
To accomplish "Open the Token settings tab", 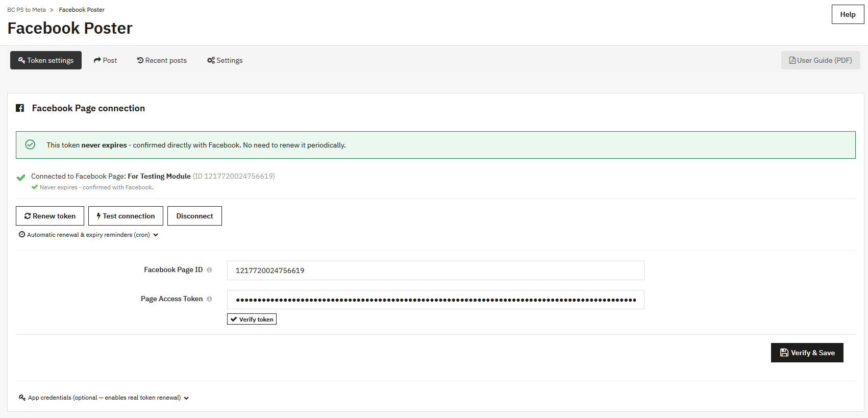I will [x=46, y=60].
